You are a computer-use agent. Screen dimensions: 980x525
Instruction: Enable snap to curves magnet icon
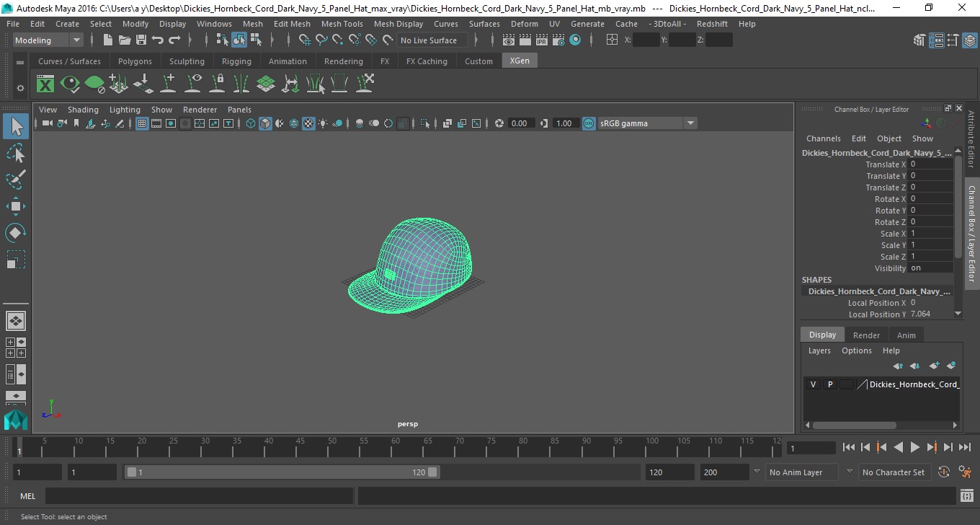(x=321, y=40)
